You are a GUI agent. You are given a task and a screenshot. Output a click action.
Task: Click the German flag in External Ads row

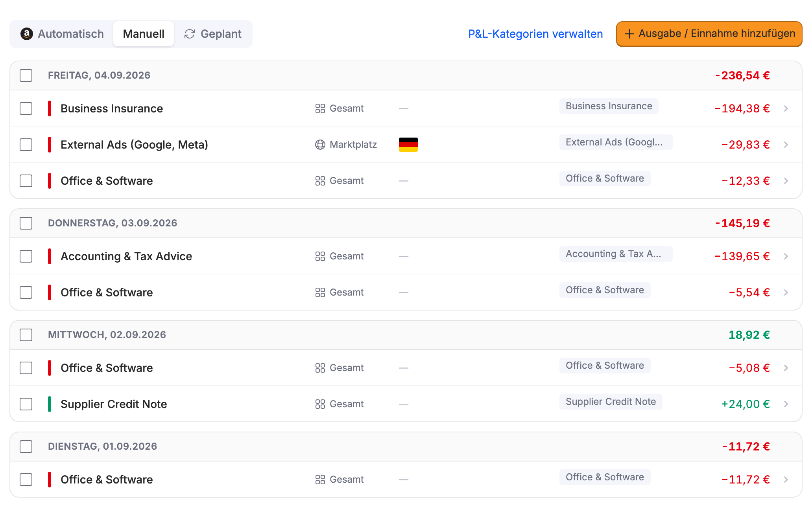pyautogui.click(x=408, y=145)
